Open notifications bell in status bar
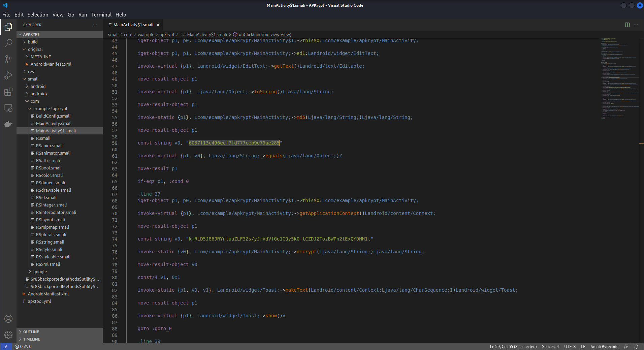This screenshot has width=644, height=350. (x=636, y=347)
